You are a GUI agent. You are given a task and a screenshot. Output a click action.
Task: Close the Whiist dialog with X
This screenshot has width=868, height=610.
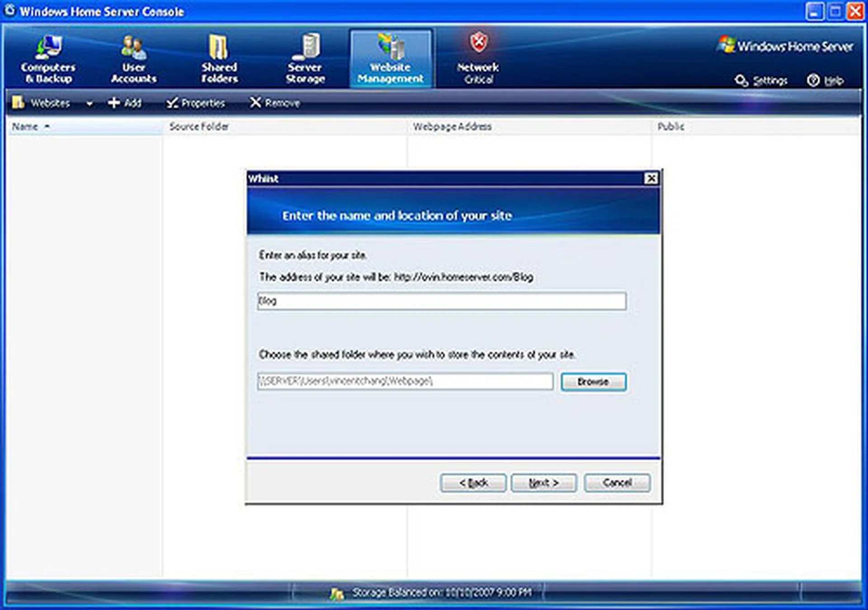point(651,178)
